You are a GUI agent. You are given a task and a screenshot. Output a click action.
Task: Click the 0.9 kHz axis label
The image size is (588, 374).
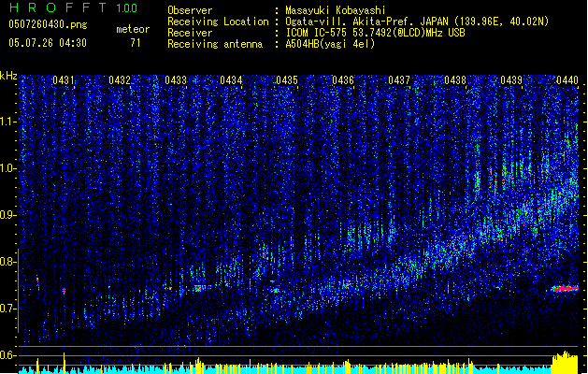coord(8,215)
